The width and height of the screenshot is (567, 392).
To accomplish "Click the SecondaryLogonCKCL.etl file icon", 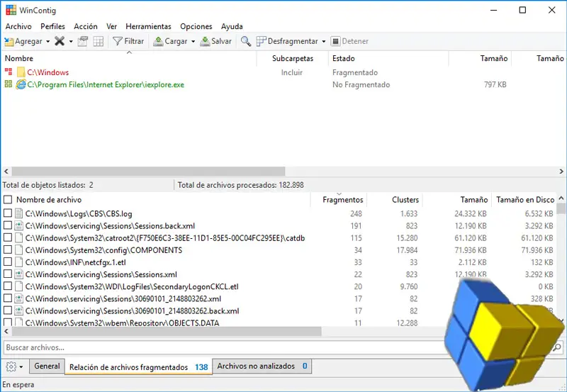I will tap(19, 286).
